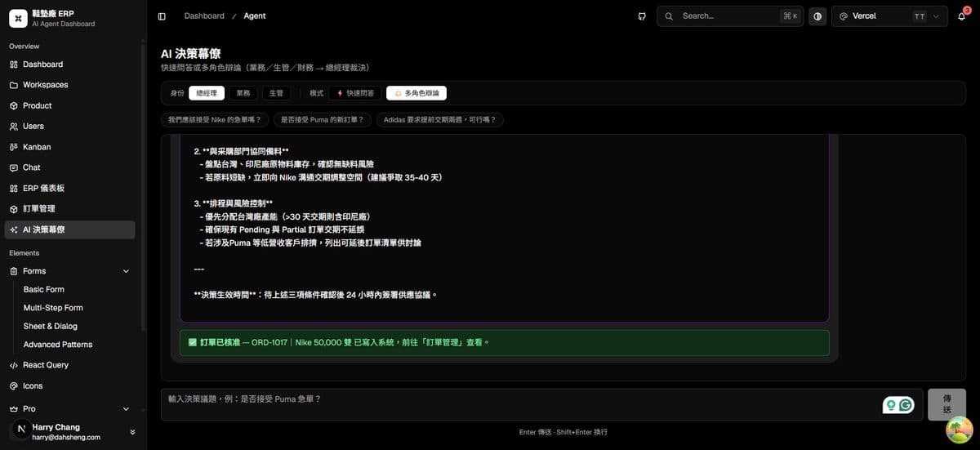
Task: Open React Query in the sidebar
Action: tap(70, 365)
